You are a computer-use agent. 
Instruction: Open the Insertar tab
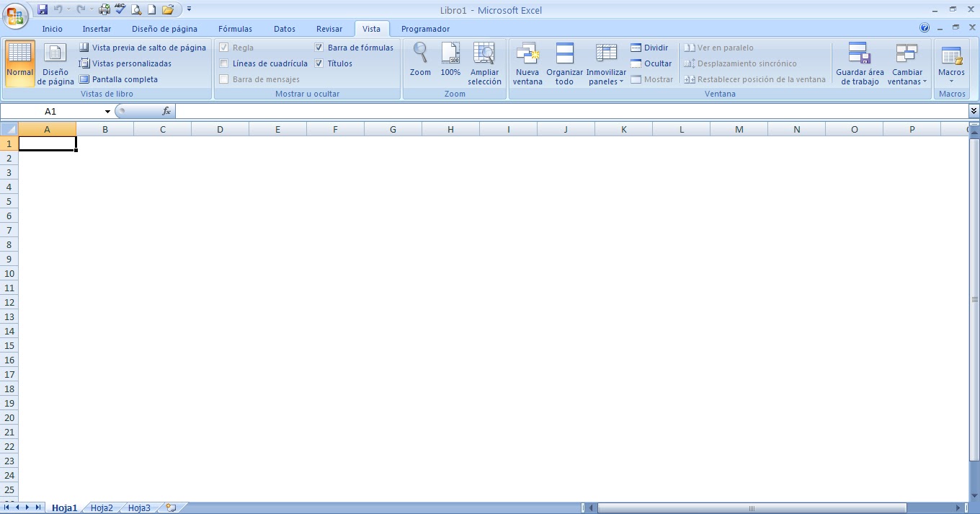pyautogui.click(x=97, y=29)
